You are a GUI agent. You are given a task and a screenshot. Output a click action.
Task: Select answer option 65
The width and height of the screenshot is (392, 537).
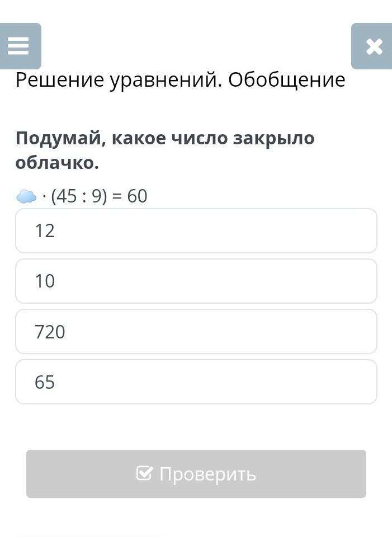pos(196,381)
